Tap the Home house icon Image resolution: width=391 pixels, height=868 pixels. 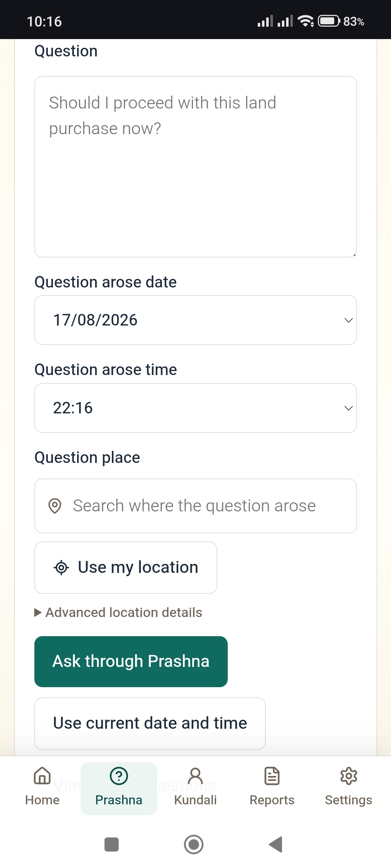42,776
